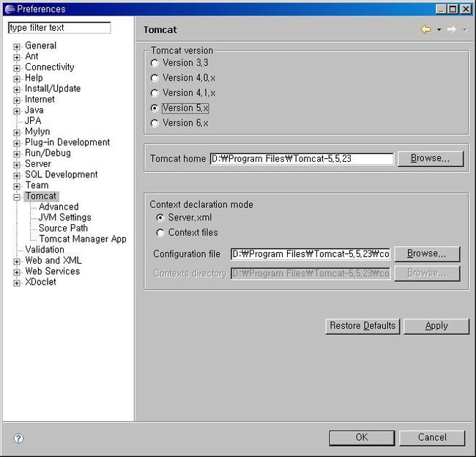The height and width of the screenshot is (457, 476).
Task: Expand the General tree node
Action: pyautogui.click(x=17, y=46)
